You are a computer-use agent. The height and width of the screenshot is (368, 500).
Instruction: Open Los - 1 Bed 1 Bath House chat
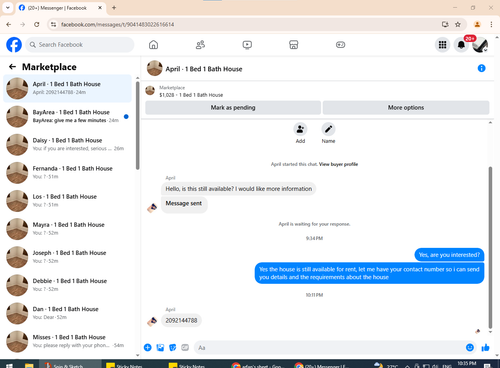(67, 201)
